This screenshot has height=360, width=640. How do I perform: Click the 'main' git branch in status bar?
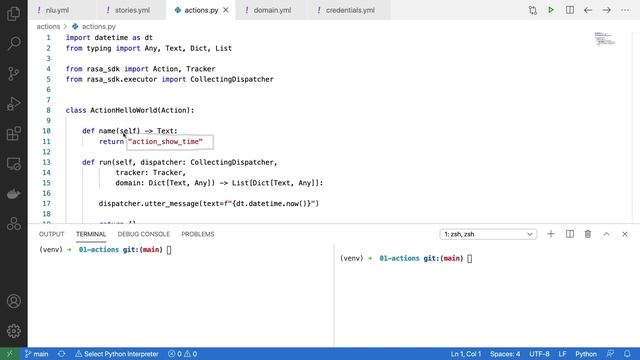point(36,354)
